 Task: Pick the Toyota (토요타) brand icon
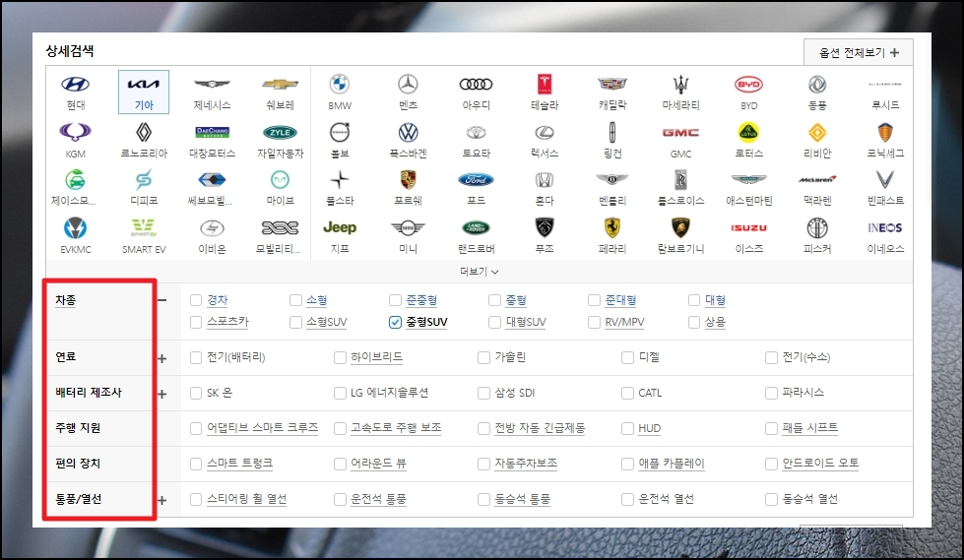coord(476,132)
